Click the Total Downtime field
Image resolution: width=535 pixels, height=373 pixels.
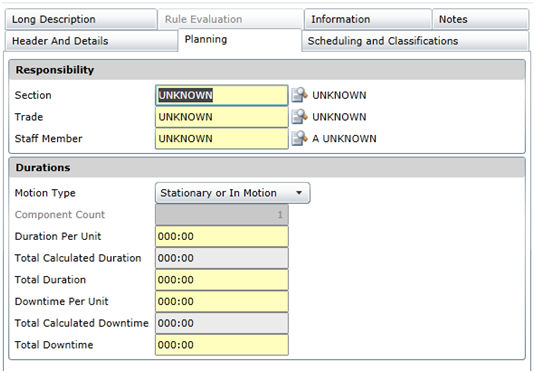tap(222, 345)
